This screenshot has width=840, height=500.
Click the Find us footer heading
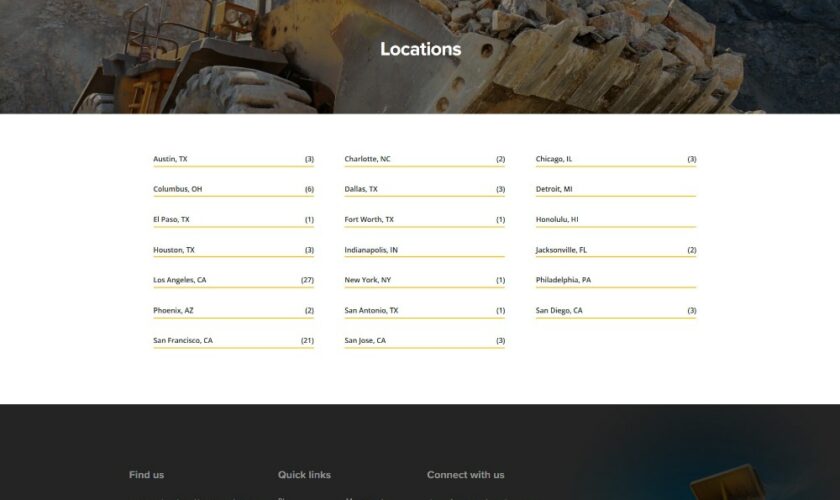pos(146,475)
